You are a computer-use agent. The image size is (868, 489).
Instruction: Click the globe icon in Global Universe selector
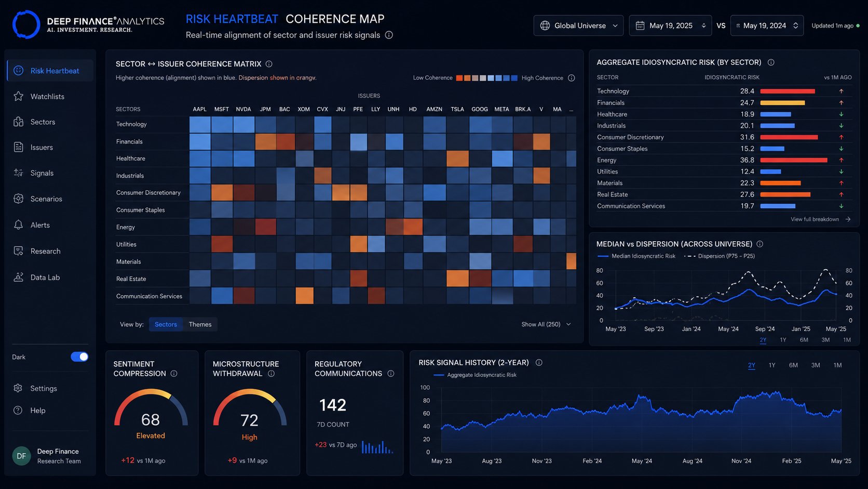point(545,25)
